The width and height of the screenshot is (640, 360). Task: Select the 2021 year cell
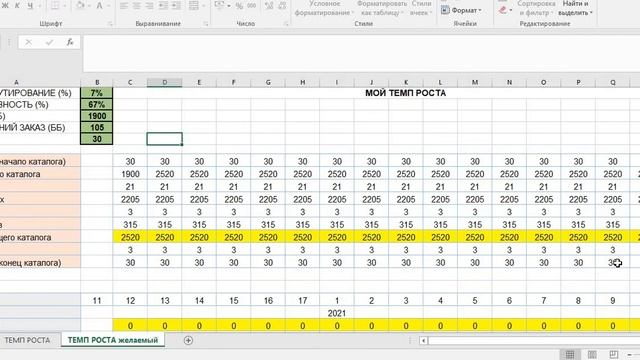click(x=337, y=313)
